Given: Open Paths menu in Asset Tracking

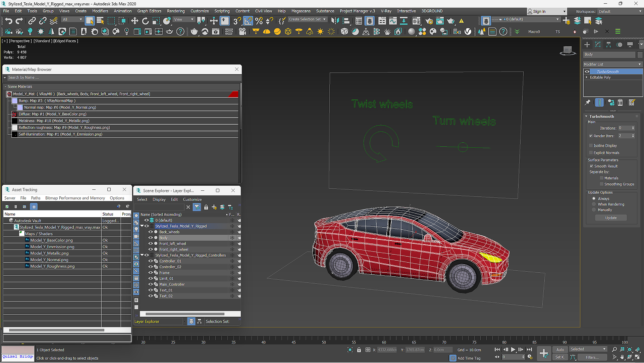Looking at the screenshot, I should click(36, 198).
